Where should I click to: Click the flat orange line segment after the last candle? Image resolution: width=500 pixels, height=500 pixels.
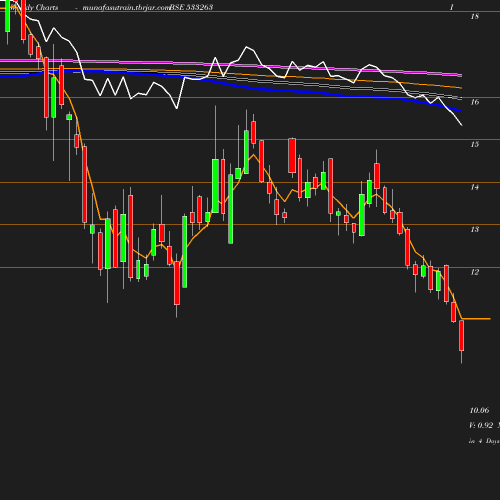(476, 319)
